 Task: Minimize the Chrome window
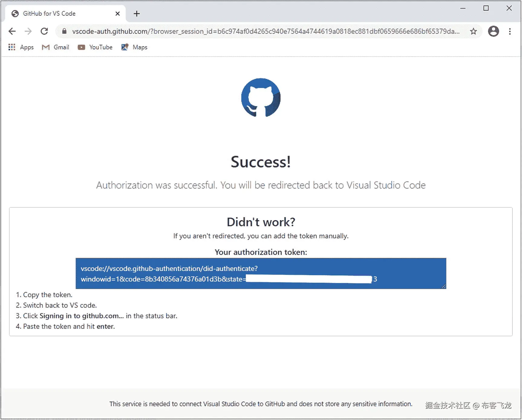click(463, 8)
